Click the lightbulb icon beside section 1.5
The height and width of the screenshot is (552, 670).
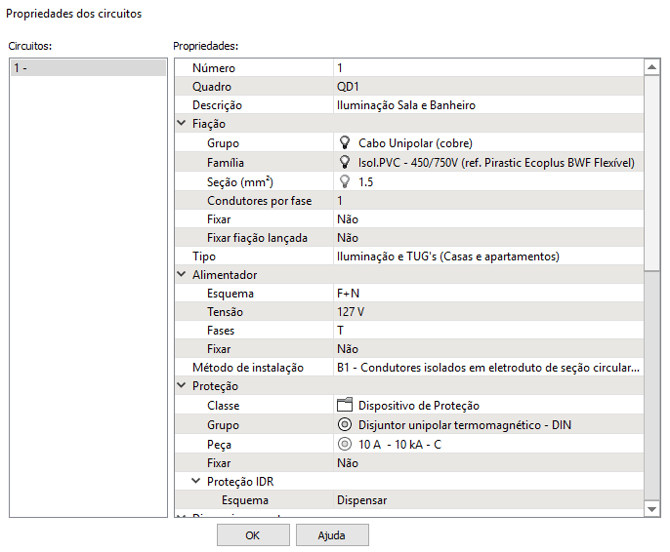coord(346,181)
